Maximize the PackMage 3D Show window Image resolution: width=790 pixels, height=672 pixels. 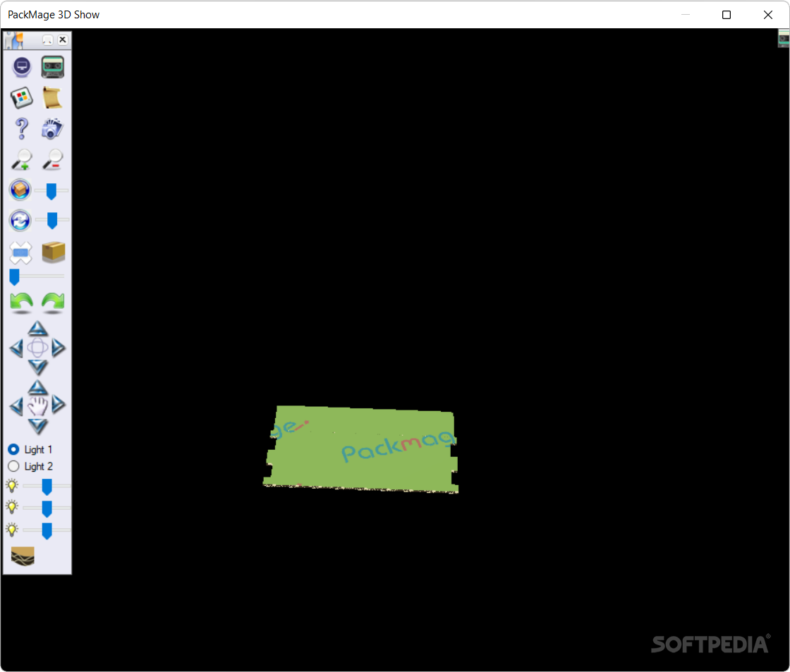[727, 15]
